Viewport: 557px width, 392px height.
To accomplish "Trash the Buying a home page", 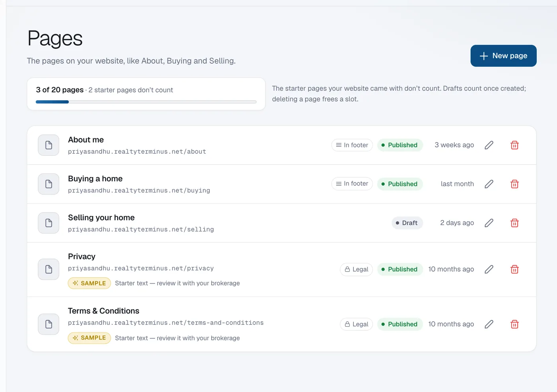I will point(514,184).
